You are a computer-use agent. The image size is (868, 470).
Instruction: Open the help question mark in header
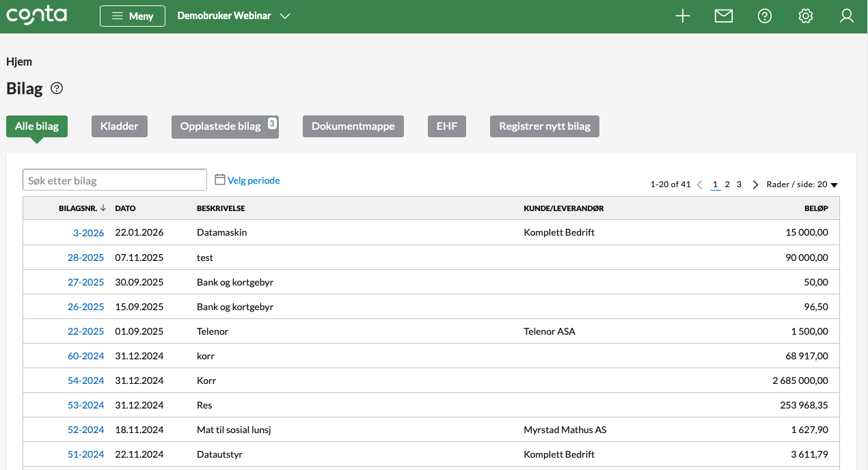tap(765, 16)
